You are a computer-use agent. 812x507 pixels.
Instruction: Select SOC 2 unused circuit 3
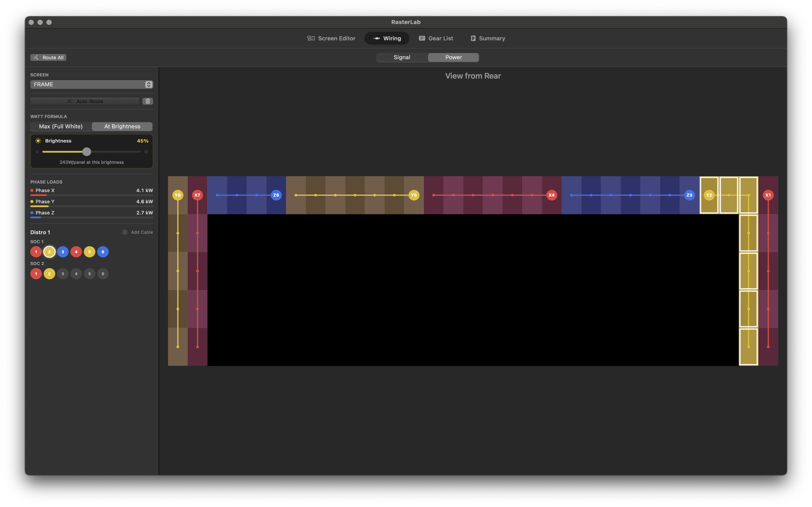coord(63,273)
